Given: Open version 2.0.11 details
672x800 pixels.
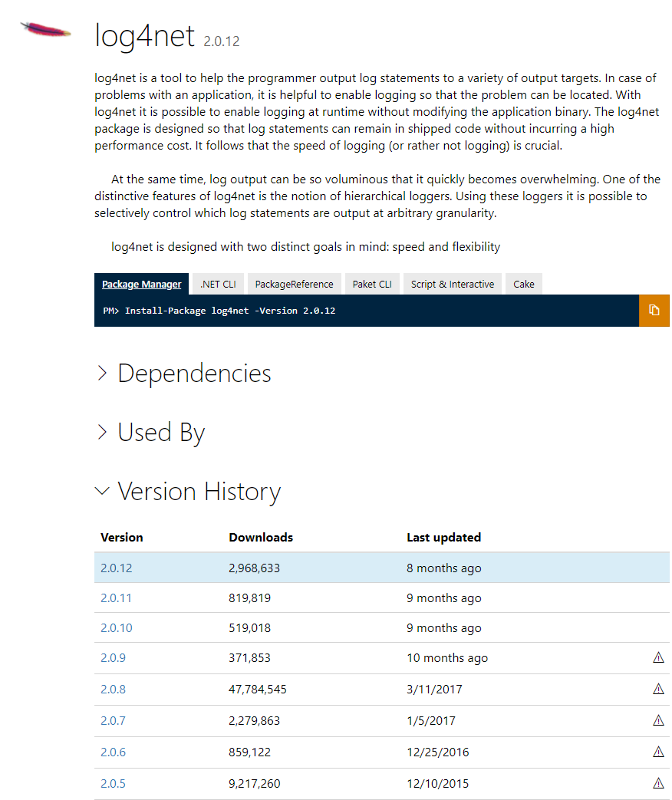Looking at the screenshot, I should pos(116,598).
